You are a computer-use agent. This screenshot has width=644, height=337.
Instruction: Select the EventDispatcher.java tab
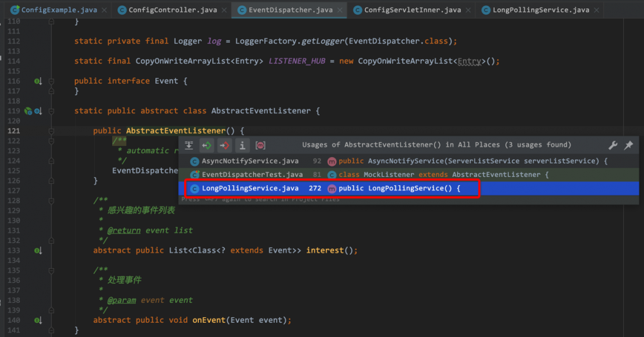290,10
